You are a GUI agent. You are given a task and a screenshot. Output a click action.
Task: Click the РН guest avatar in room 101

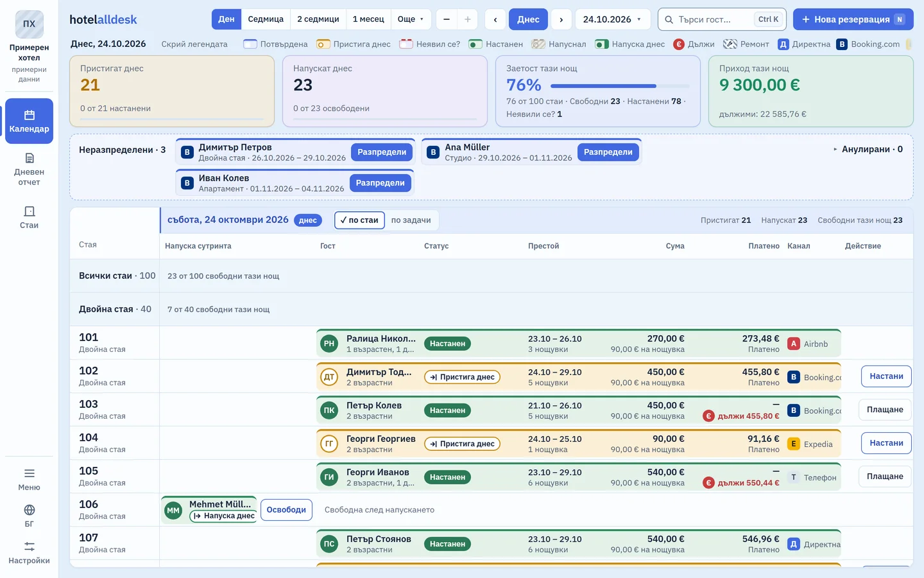pos(329,344)
